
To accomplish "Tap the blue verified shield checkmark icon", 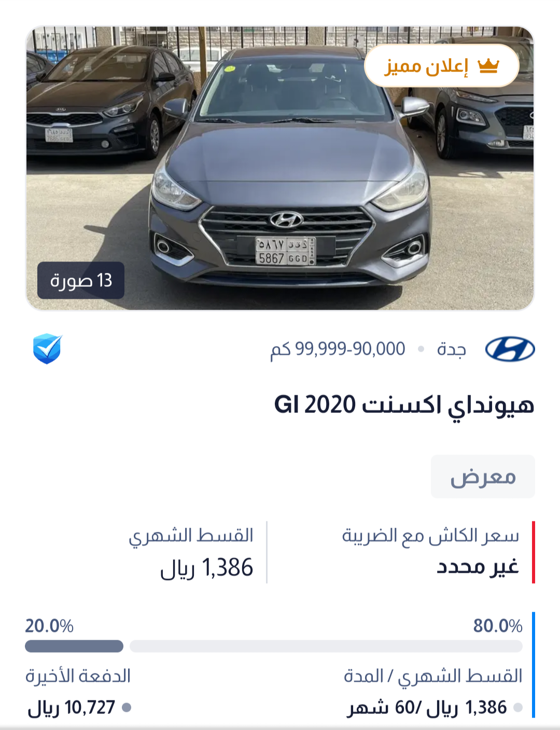I will click(x=47, y=349).
